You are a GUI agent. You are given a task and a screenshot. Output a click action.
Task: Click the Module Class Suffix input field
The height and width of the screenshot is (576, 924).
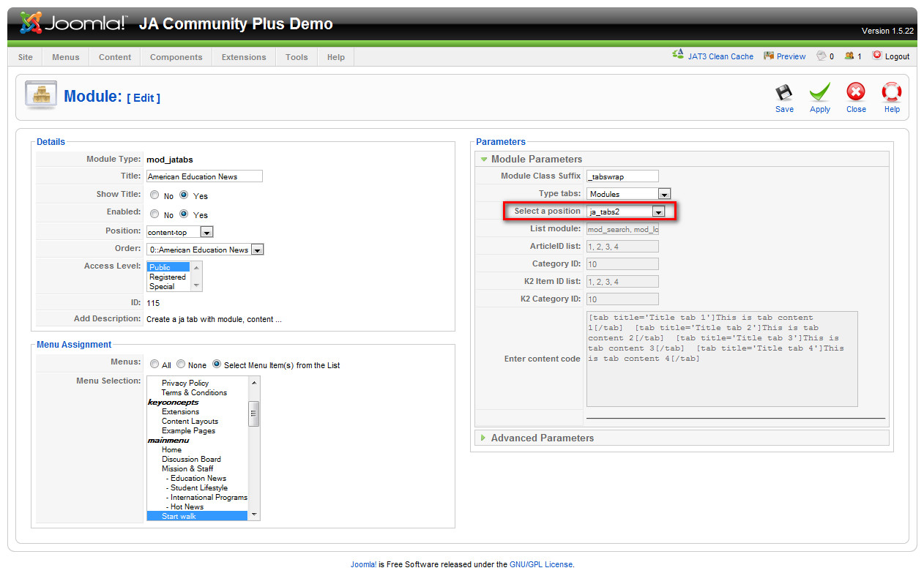click(622, 176)
